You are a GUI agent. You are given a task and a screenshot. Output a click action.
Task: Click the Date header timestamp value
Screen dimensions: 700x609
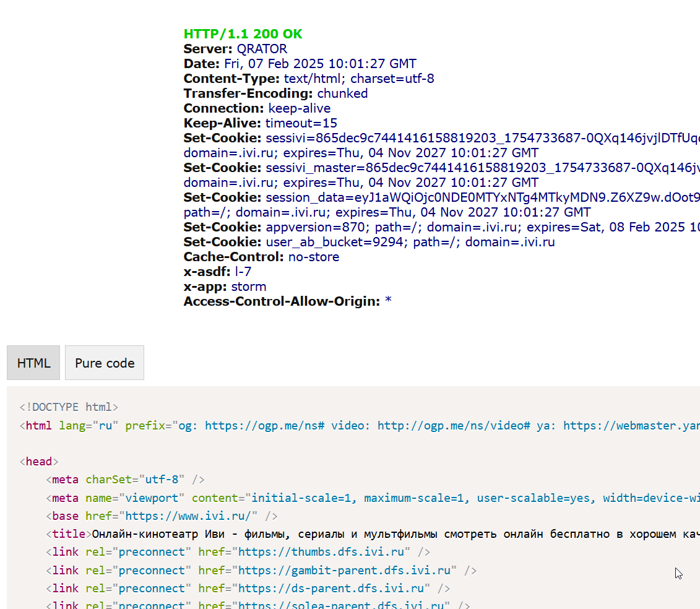pyautogui.click(x=320, y=64)
